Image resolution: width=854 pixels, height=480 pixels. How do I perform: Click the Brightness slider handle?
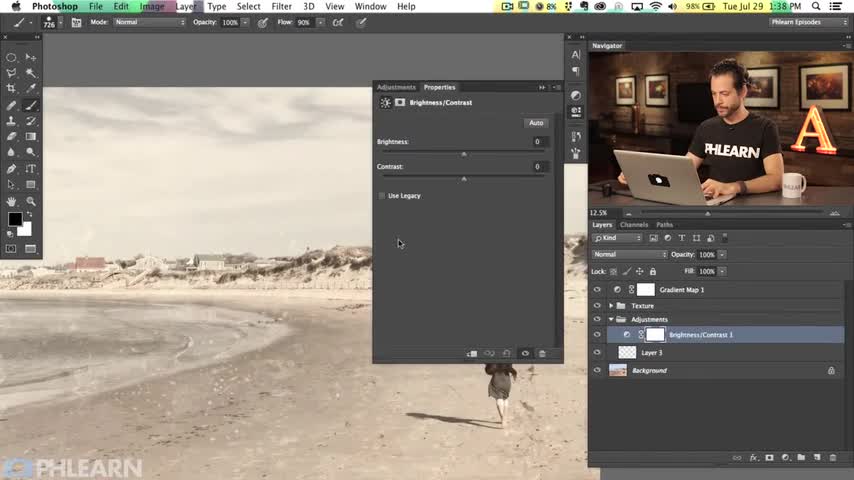[464, 154]
